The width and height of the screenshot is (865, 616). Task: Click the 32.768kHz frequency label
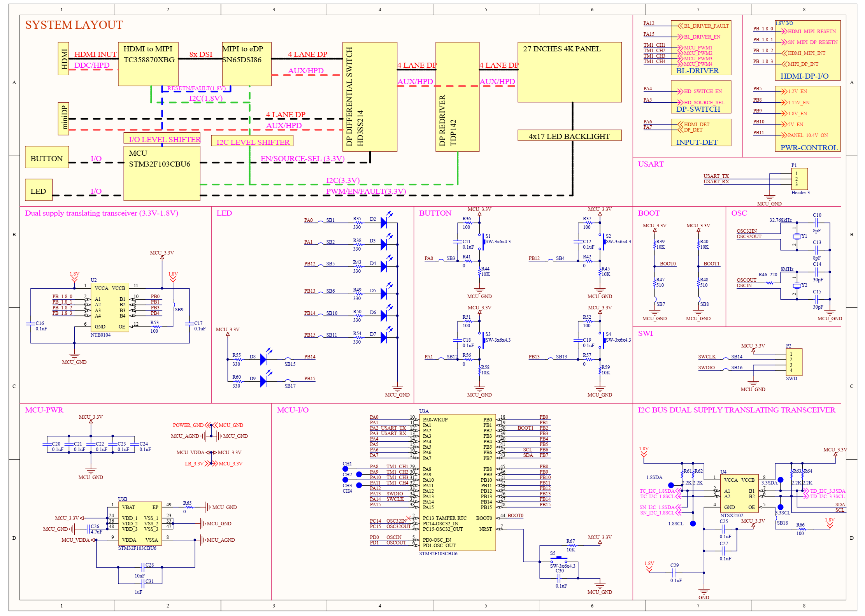click(x=780, y=220)
